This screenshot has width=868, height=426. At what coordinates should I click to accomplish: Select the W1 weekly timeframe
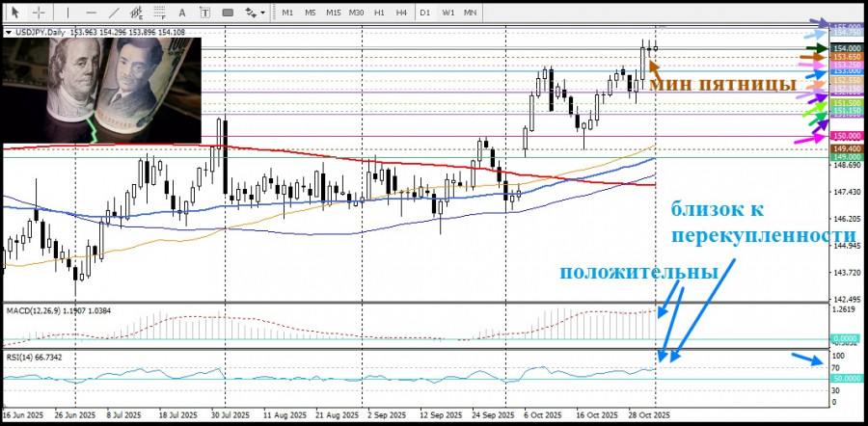tap(448, 13)
